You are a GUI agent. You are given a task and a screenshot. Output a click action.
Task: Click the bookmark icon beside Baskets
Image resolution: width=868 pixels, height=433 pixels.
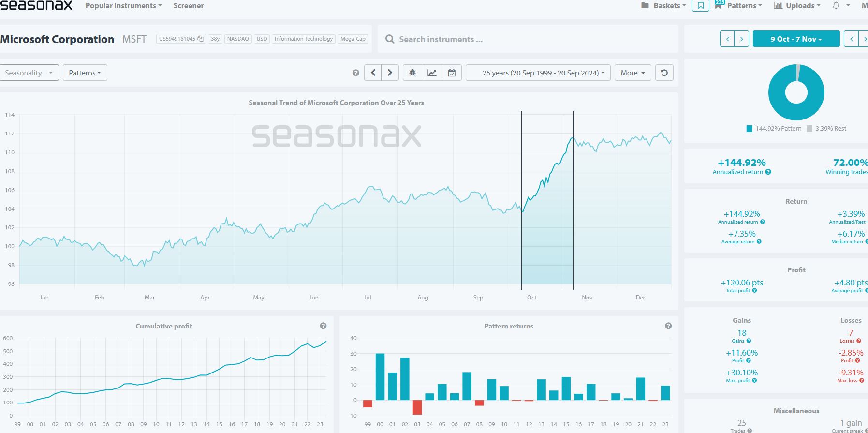coord(700,6)
